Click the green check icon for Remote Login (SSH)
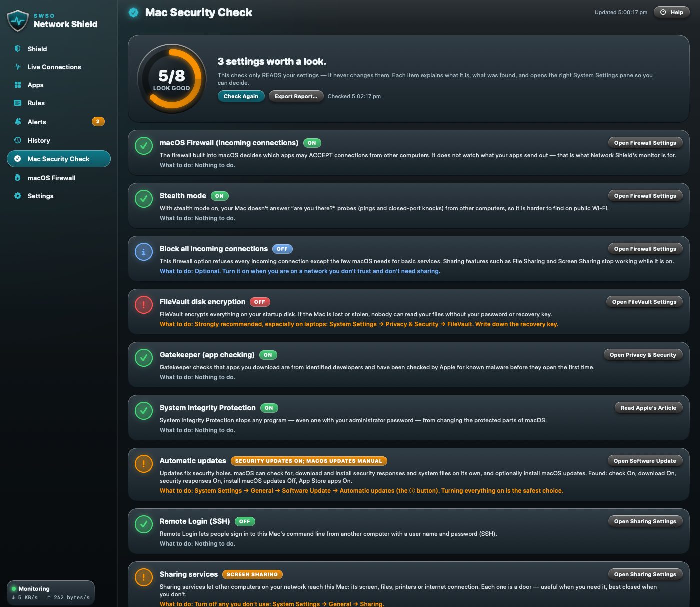The height and width of the screenshot is (607, 700). [144, 524]
